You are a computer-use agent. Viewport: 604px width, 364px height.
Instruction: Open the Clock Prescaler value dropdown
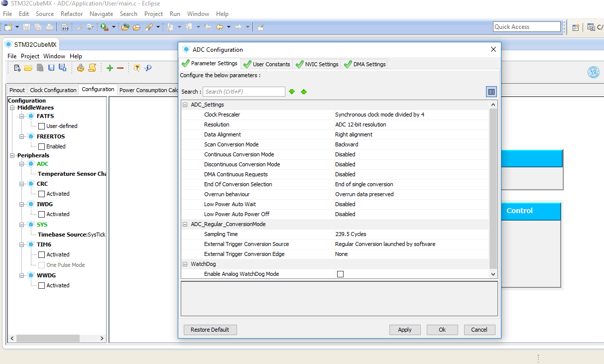coord(411,115)
